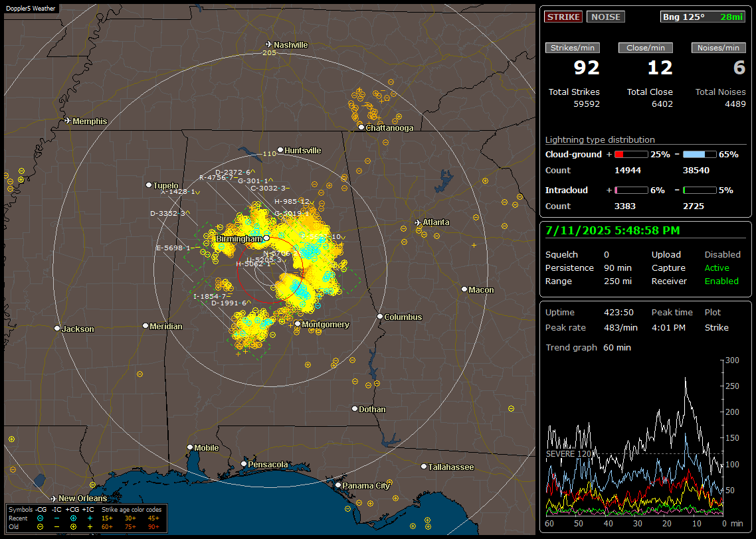This screenshot has width=756, height=539.
Task: Select the Meridian city marker dot
Action: [145, 326]
